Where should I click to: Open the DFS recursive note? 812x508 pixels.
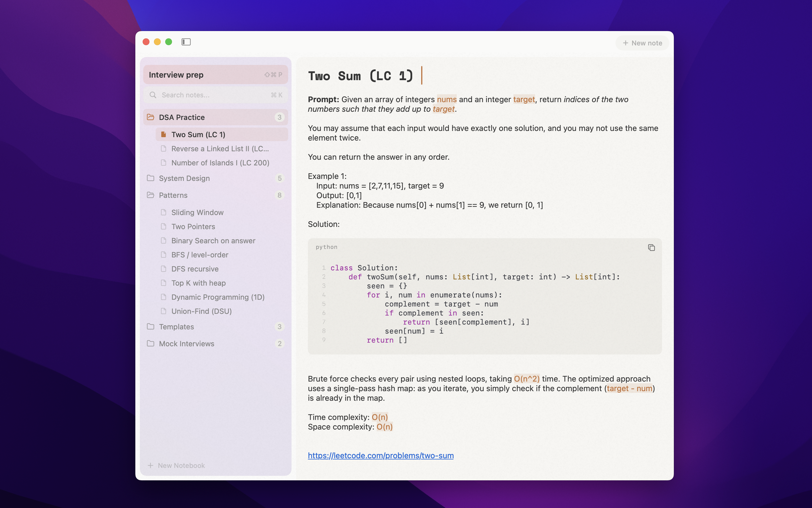(x=222, y=269)
